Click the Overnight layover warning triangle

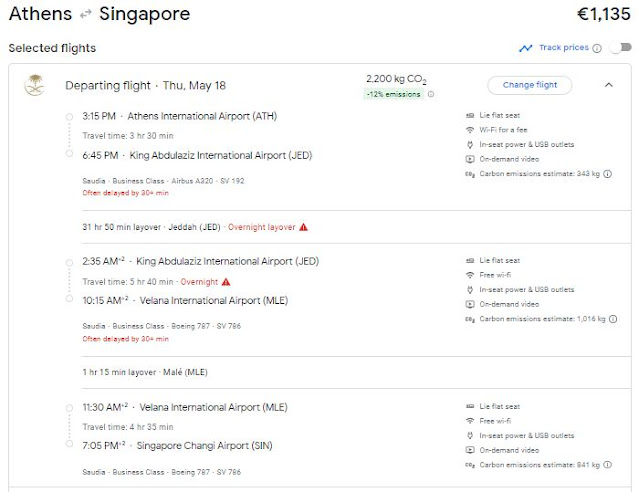(x=303, y=227)
